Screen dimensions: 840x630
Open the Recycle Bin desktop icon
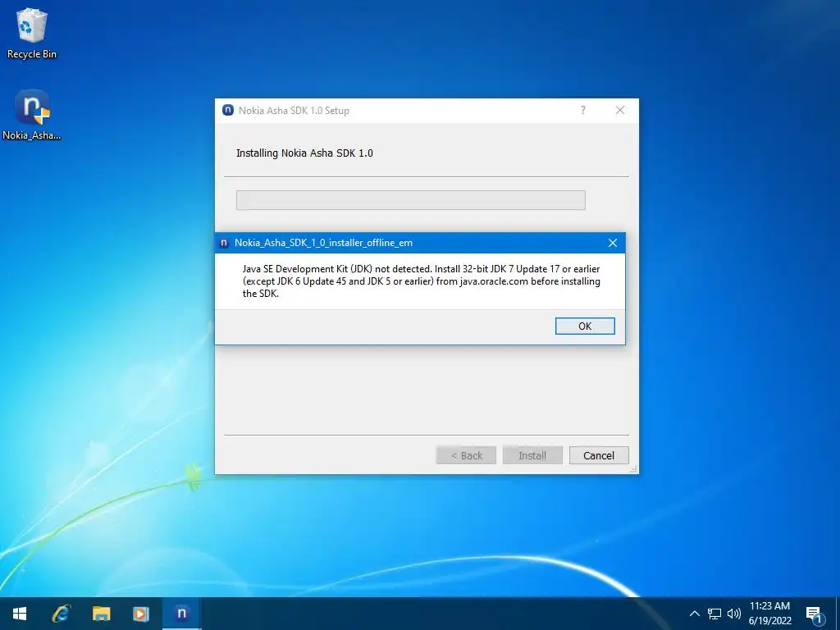tap(32, 33)
